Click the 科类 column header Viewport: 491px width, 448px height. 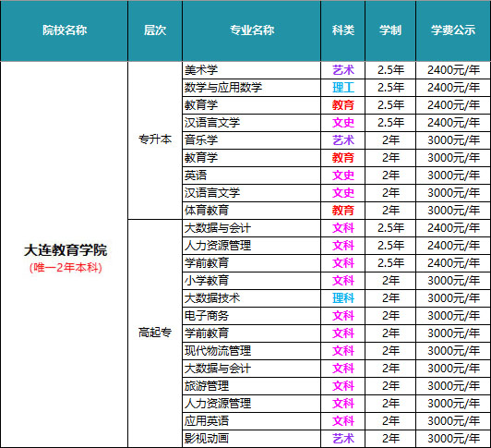[x=343, y=30]
